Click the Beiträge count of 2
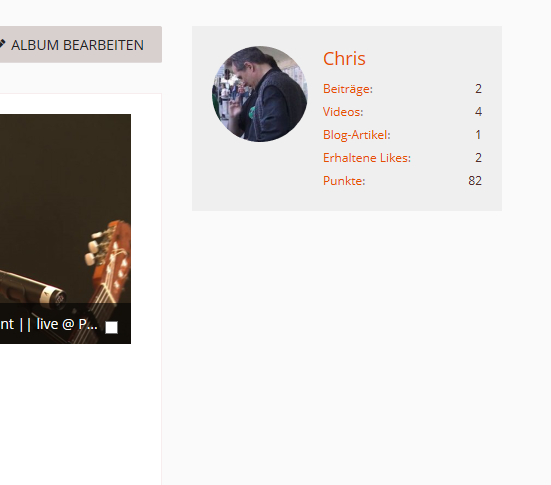The width and height of the screenshot is (551, 485). point(478,89)
